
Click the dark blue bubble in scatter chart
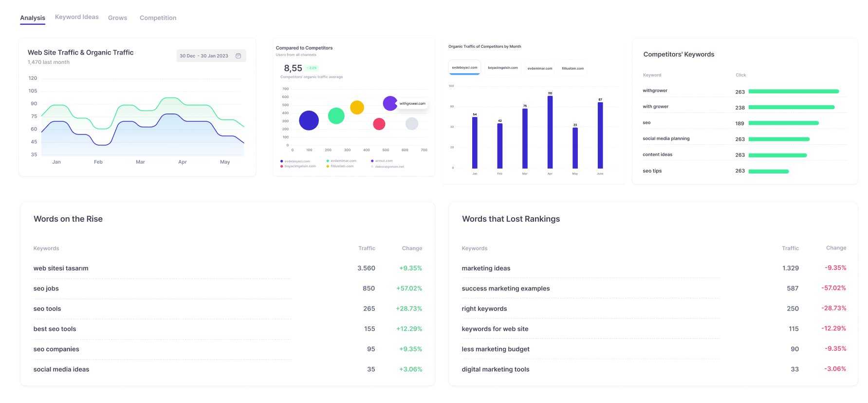point(309,120)
